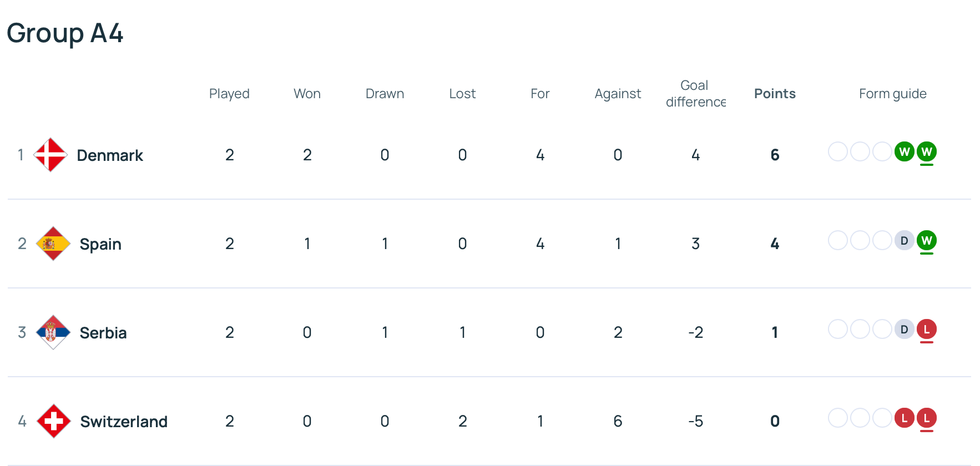The image size is (980, 466).
Task: Open the Spain team name
Action: click(100, 244)
